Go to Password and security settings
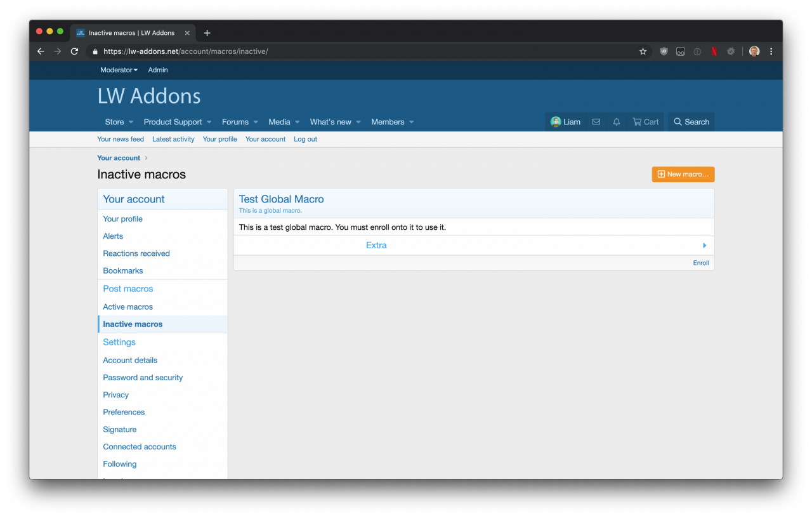This screenshot has height=518, width=812. point(143,378)
